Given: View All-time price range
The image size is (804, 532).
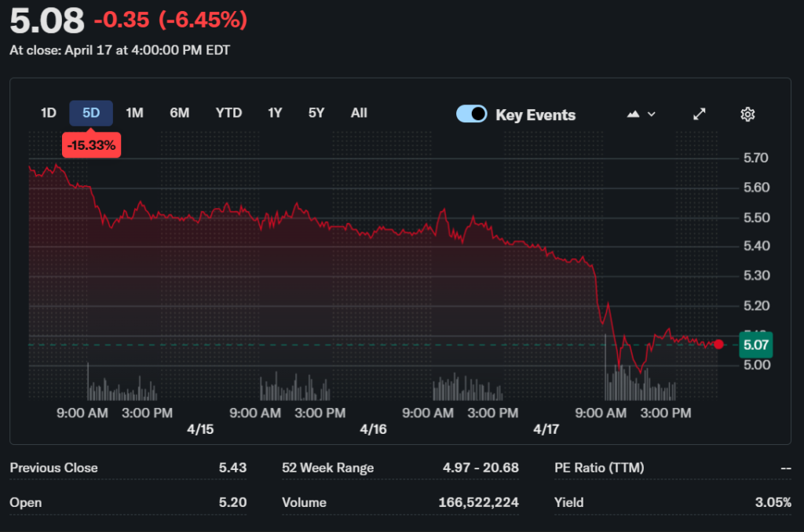Looking at the screenshot, I should (359, 113).
